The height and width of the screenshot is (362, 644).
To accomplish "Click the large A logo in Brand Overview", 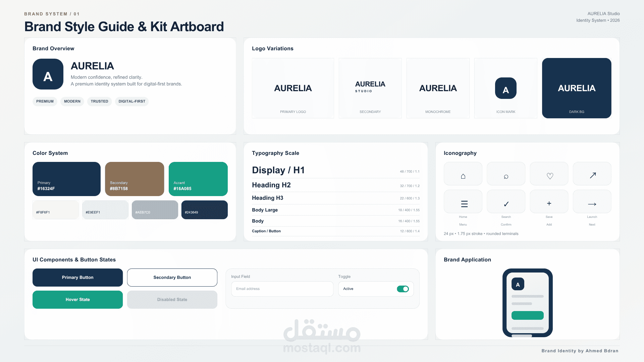I will [48, 74].
